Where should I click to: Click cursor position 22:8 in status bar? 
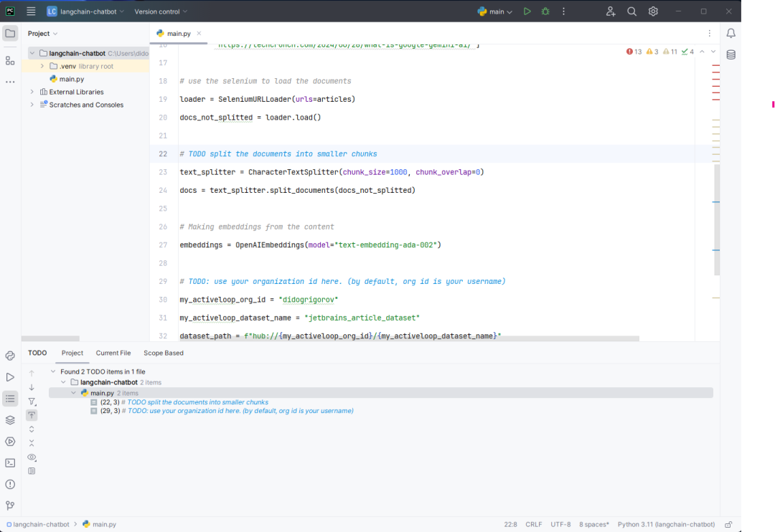tap(511, 525)
